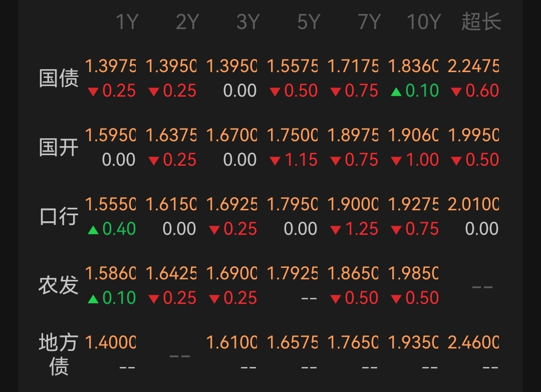Click the red down arrow beside 国债 1Y 0.25
This screenshot has width=541, height=392.
click(93, 92)
